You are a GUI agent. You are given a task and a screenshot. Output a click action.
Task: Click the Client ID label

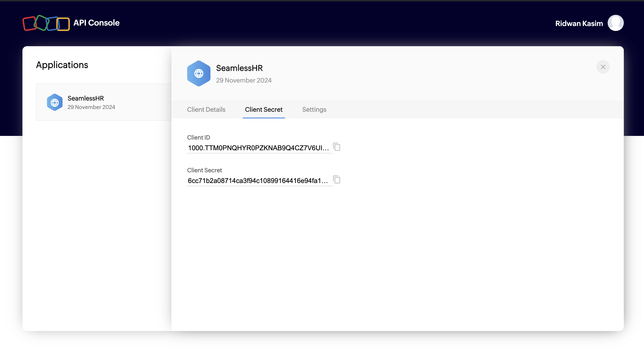pos(198,137)
